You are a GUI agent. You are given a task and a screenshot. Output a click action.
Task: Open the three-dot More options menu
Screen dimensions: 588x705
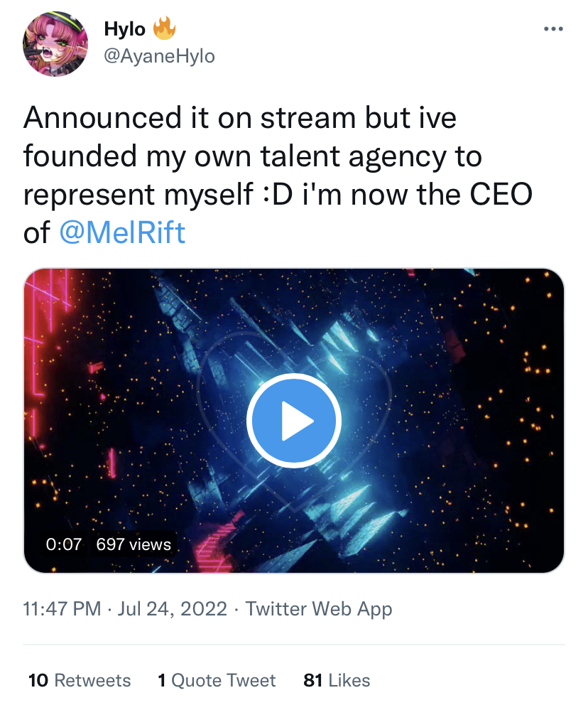tap(552, 29)
